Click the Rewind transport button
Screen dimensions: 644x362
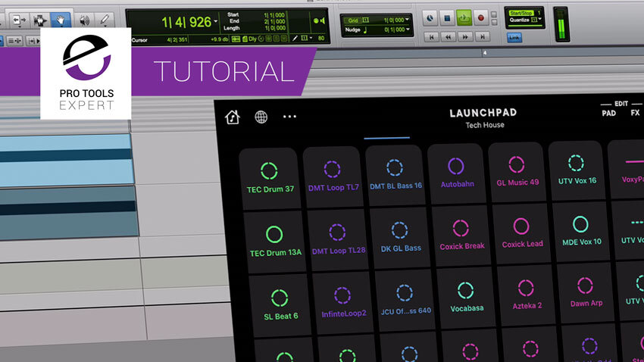[x=448, y=37]
